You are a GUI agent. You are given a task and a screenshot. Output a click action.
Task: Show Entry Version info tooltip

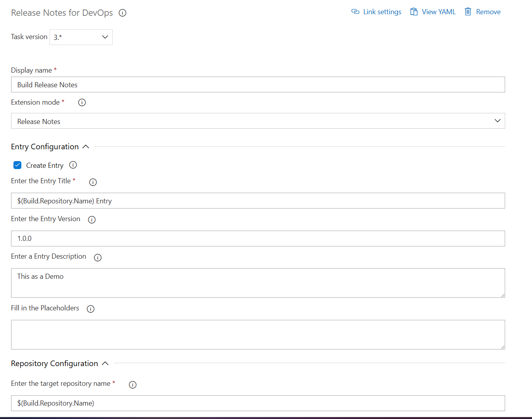pyautogui.click(x=92, y=220)
